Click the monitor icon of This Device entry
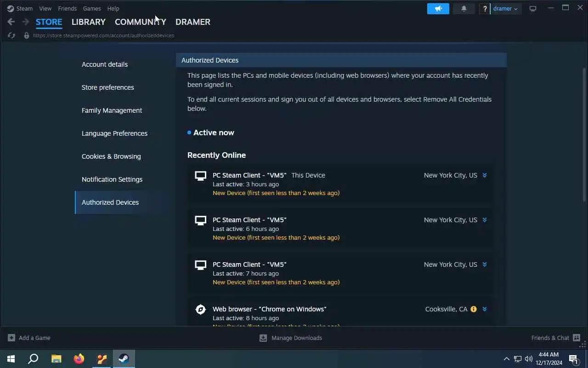Image resolution: width=588 pixels, height=368 pixels. click(x=201, y=176)
